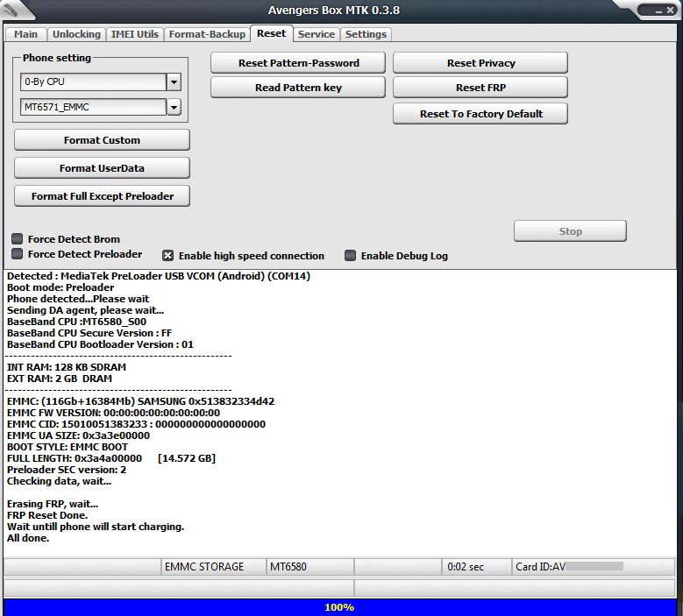Open the Unlocking tab

pyautogui.click(x=76, y=34)
